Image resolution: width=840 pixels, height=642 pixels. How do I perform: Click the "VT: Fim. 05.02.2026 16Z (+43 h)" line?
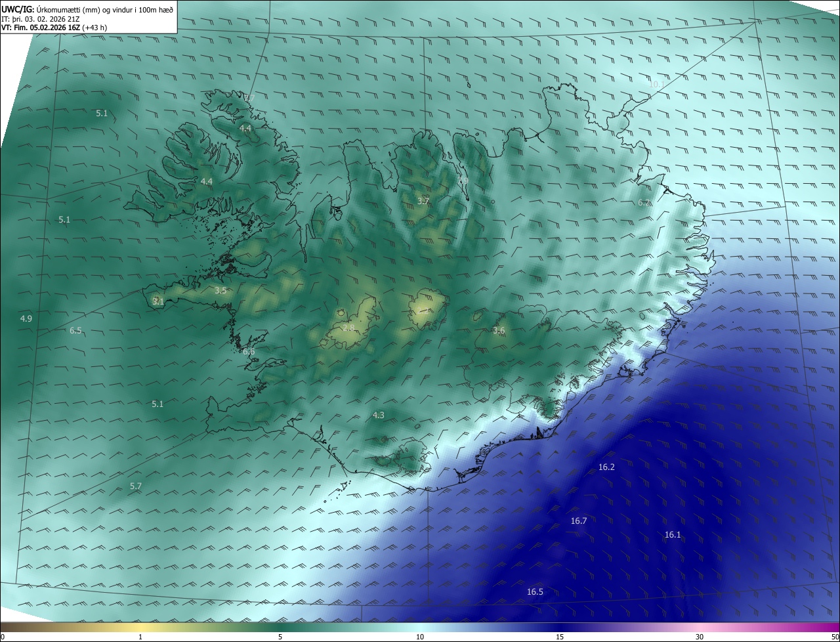[x=54, y=28]
